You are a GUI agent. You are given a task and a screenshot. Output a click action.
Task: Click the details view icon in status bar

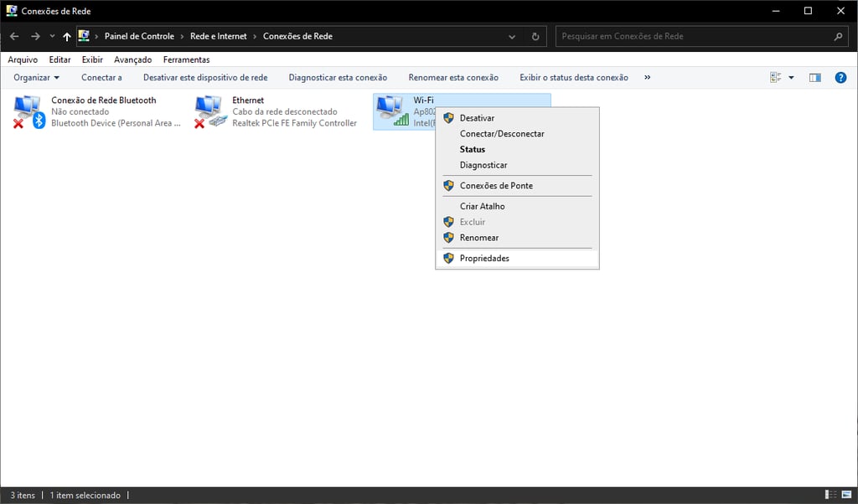coord(830,495)
